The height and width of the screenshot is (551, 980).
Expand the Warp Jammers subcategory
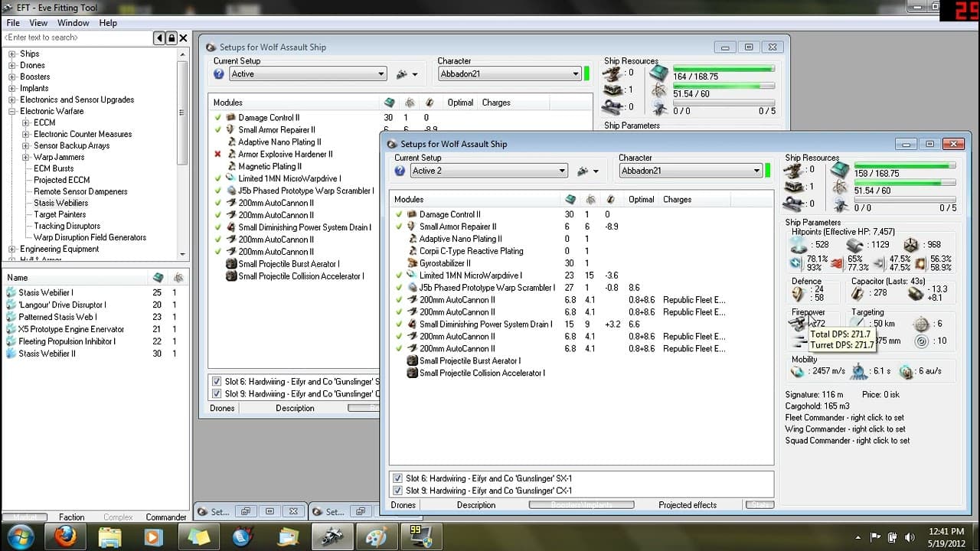click(26, 157)
